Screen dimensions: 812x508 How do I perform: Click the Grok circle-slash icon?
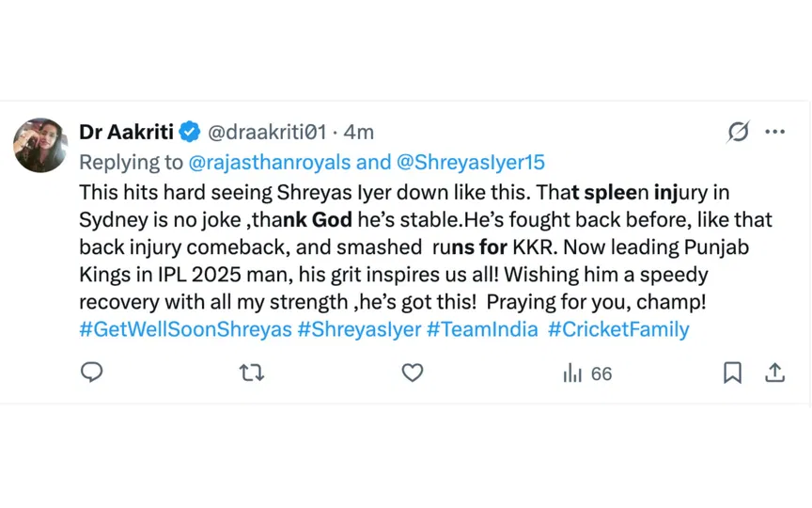pos(739,132)
